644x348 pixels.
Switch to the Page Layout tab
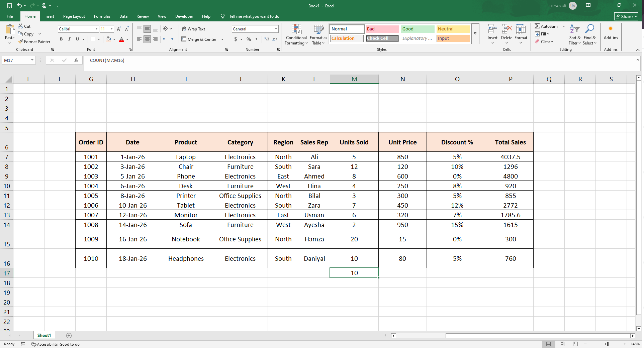(74, 16)
